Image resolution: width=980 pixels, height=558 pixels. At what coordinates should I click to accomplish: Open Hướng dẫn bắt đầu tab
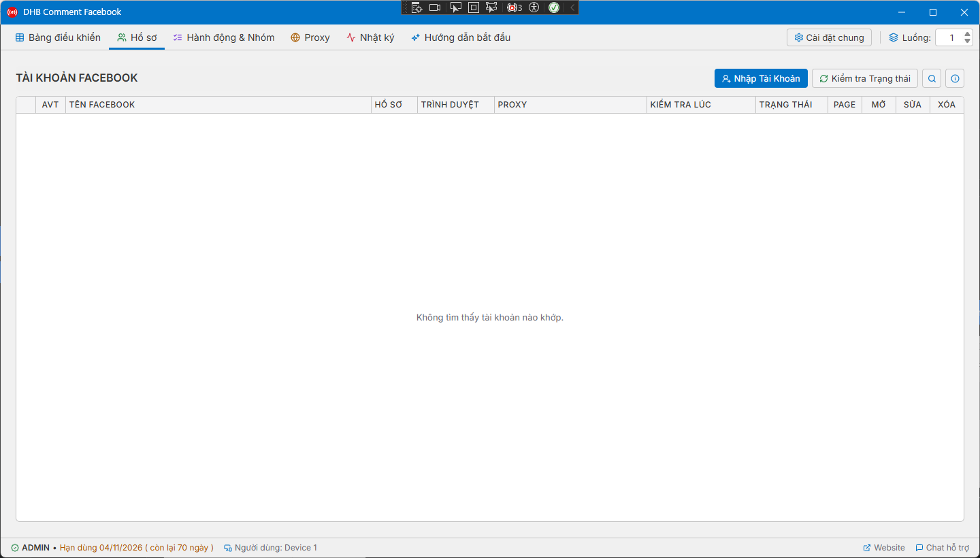click(461, 37)
